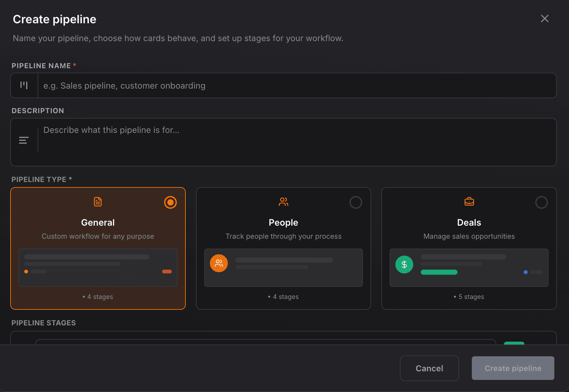This screenshot has height=392, width=569.
Task: Click the briefcase icon on the Deals card
Action: click(469, 201)
